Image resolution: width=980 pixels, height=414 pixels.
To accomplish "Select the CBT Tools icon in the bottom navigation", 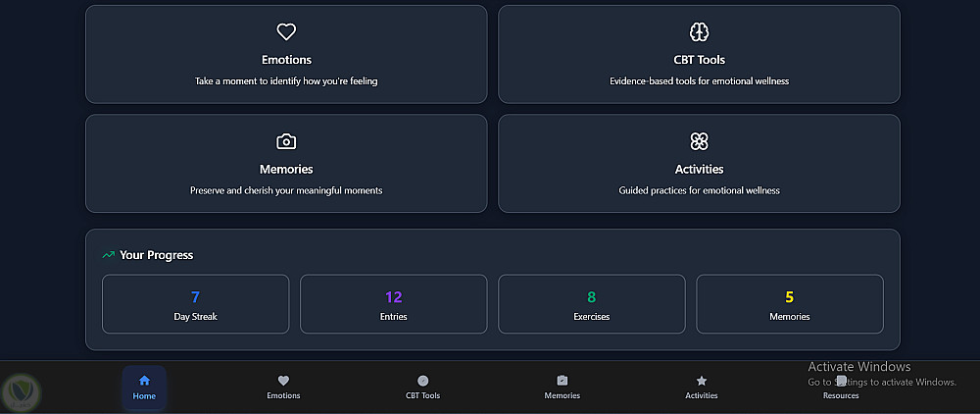I will point(423,381).
